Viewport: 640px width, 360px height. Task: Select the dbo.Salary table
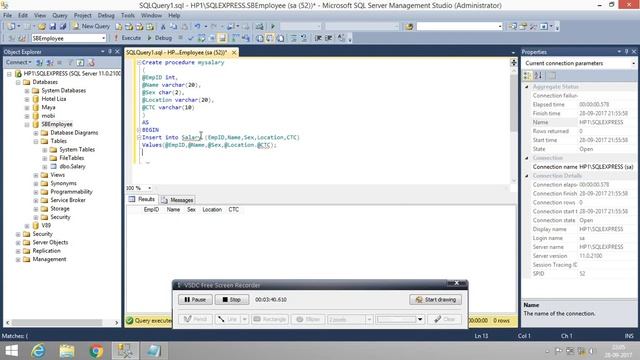pos(72,167)
